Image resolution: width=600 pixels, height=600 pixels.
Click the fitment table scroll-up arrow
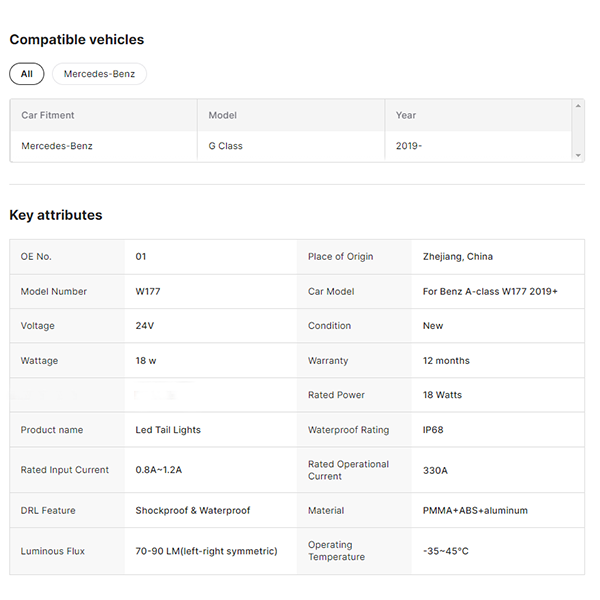[578, 106]
